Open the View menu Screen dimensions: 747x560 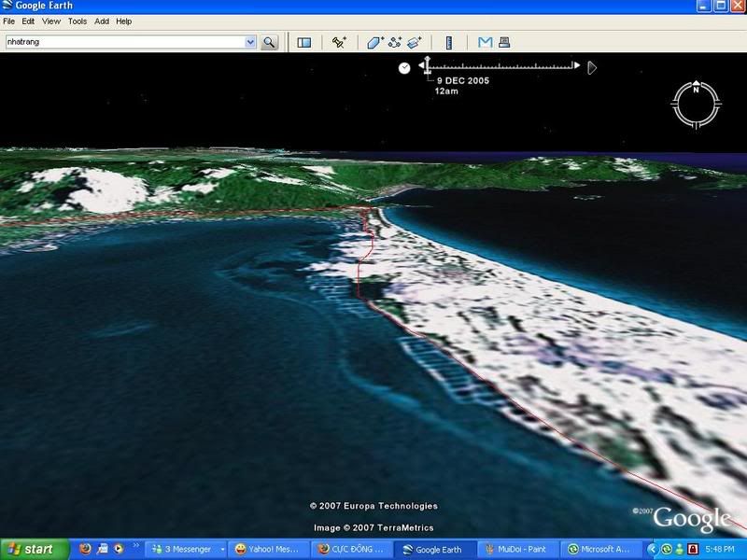pos(51,21)
